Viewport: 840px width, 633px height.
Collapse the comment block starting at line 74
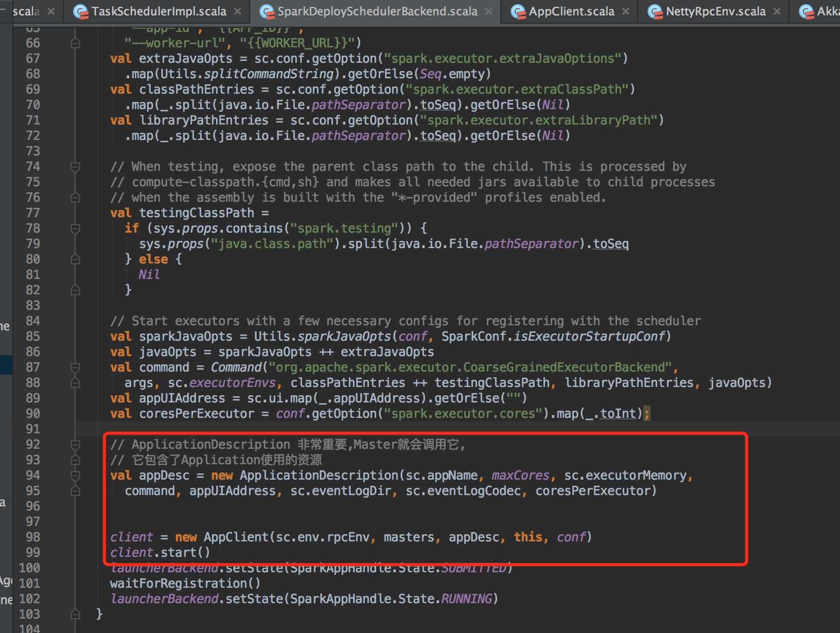coord(75,167)
